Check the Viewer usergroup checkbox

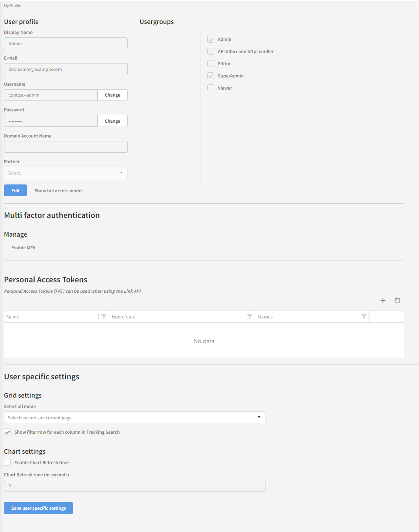click(211, 88)
